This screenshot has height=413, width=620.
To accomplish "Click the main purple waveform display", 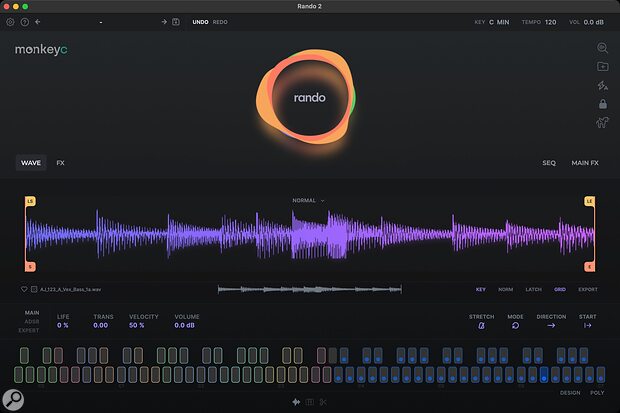I will pos(310,235).
